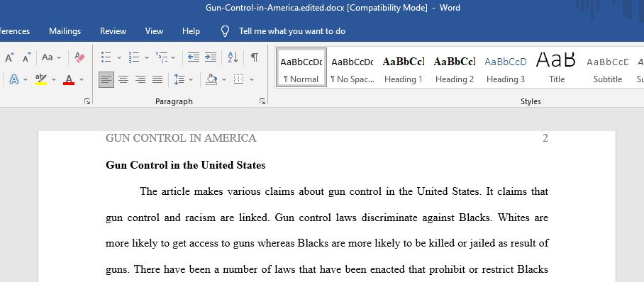Expand Text Effects dropdown arrow

pos(26,79)
